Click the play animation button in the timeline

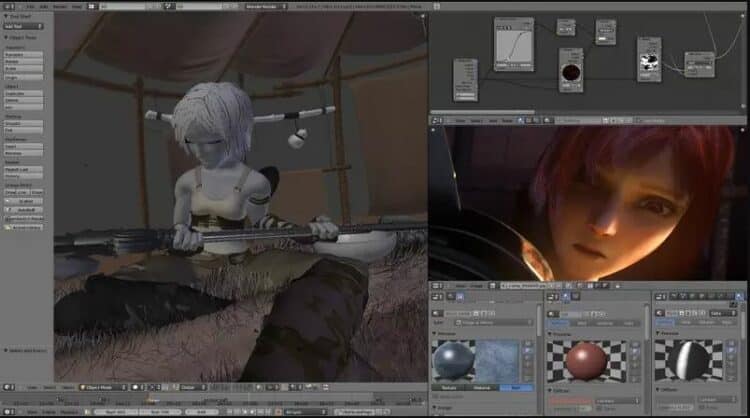[x=253, y=411]
